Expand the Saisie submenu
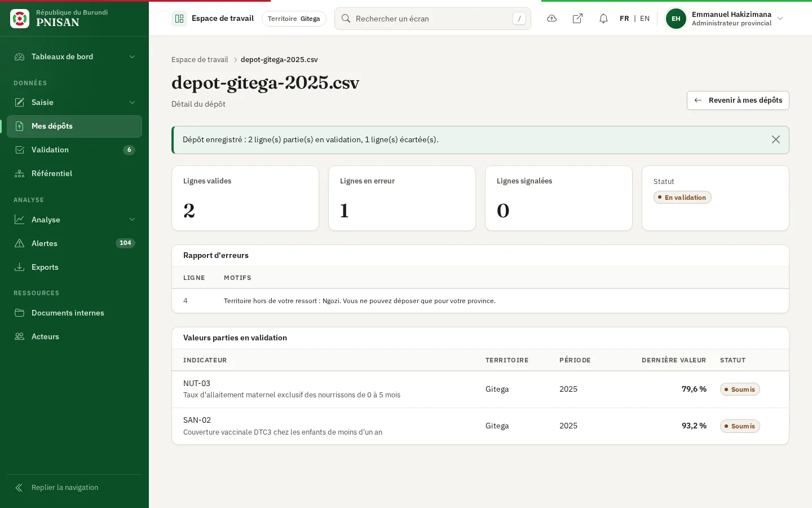 [x=74, y=102]
